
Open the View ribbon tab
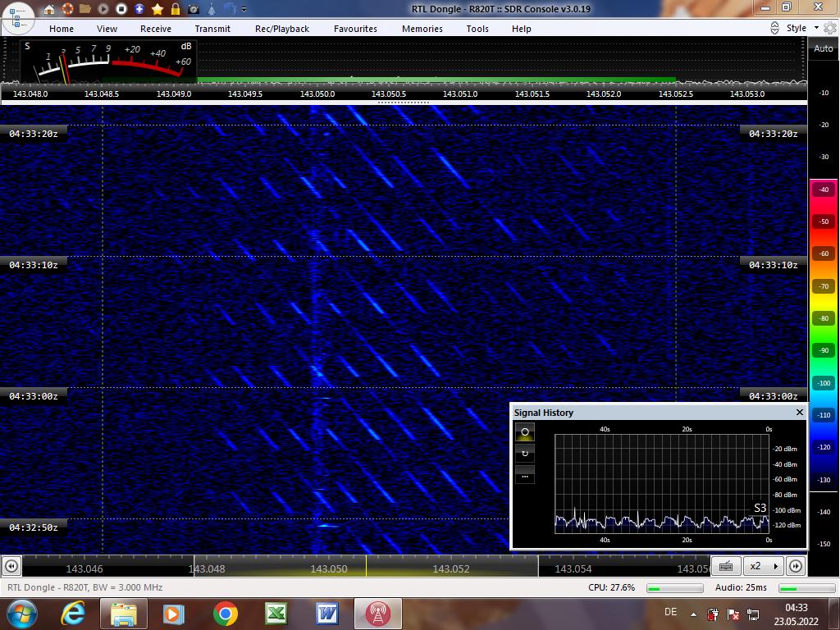click(x=107, y=29)
